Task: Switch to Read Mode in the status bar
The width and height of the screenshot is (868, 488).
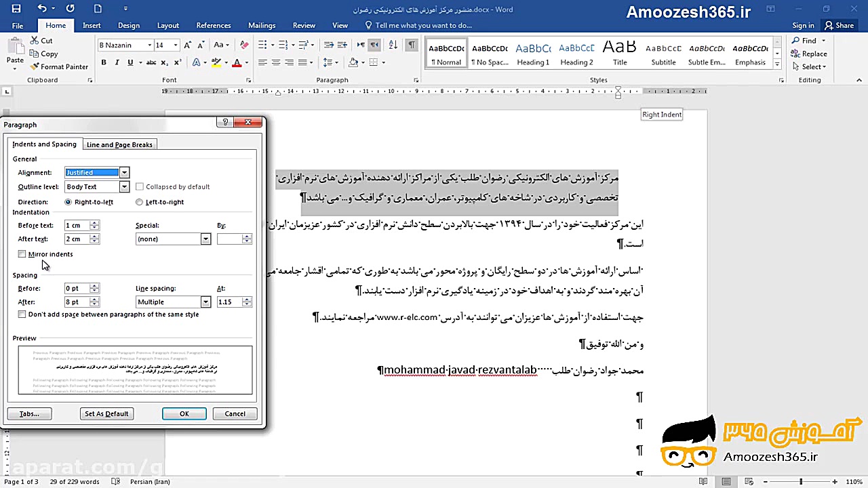Action: tap(703, 481)
